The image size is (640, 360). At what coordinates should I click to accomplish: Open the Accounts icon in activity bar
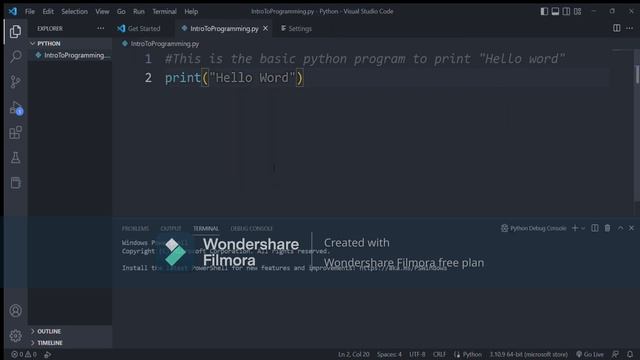(16, 311)
